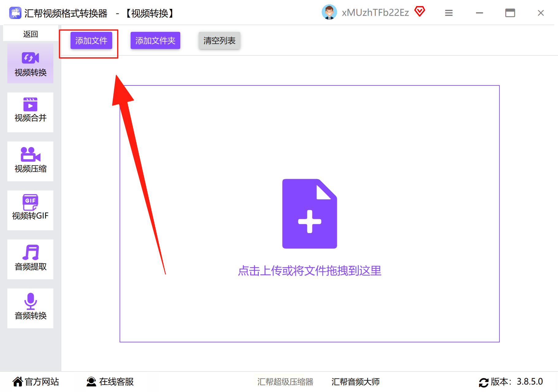Open the 视频转GIF tool
Screen dimensions: 558x392
[x=30, y=210]
